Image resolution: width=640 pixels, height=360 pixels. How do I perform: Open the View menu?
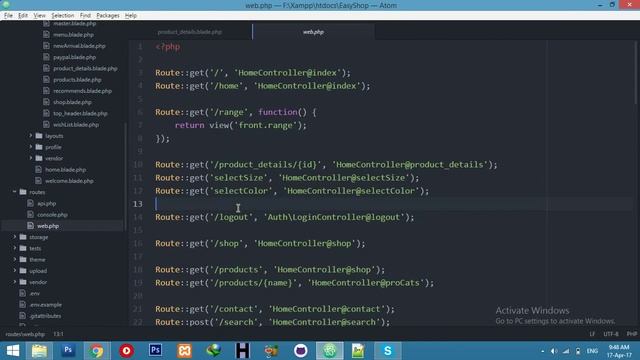[x=39, y=16]
